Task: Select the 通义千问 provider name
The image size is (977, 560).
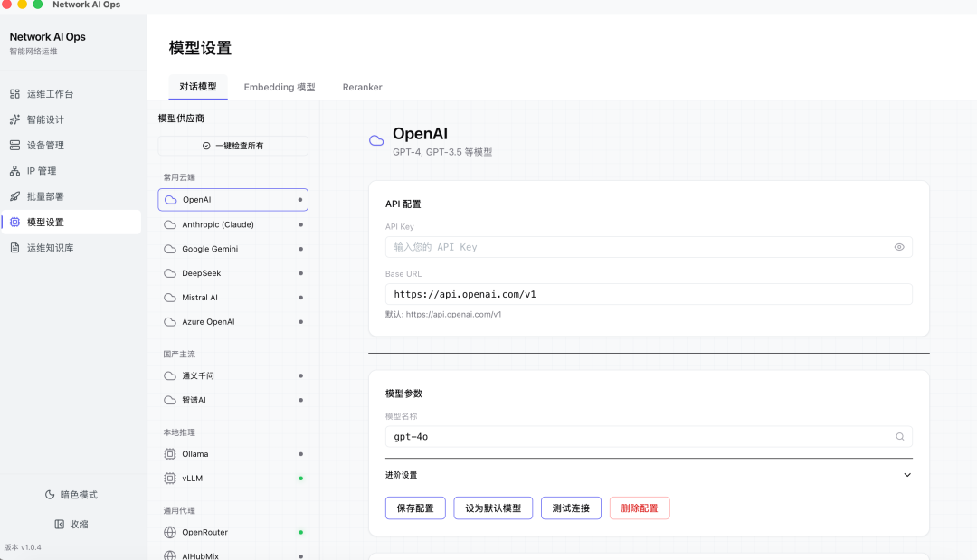Action: pyautogui.click(x=198, y=375)
